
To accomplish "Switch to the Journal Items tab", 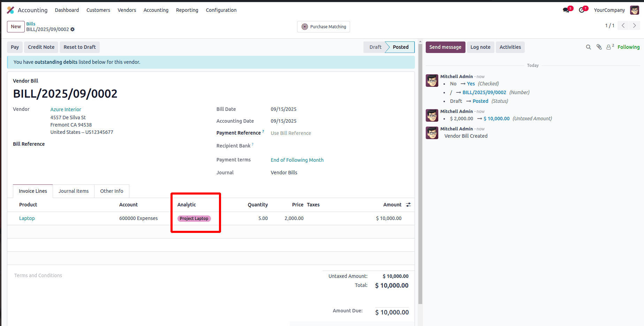I will (x=74, y=191).
